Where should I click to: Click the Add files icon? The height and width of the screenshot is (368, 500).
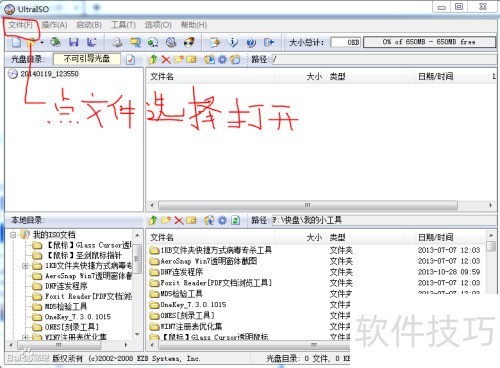coord(215,42)
